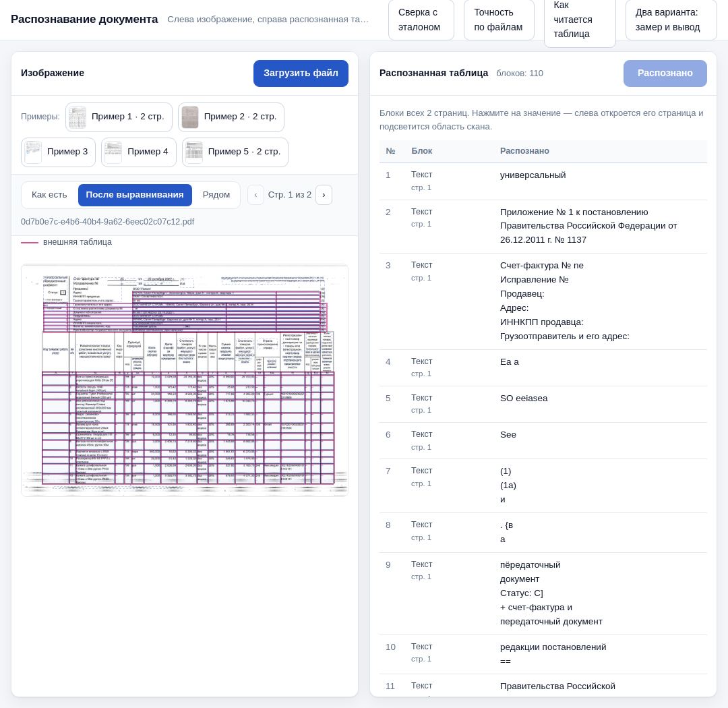Image resolution: width=728 pixels, height=708 pixels.
Task: Click recognized text "Приложение № 1 к постановлению"
Action: (x=574, y=212)
